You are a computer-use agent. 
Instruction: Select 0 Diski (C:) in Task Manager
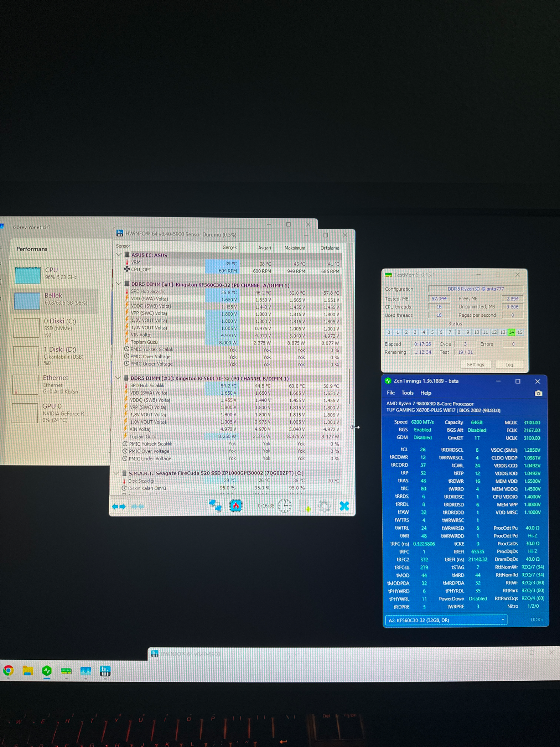55,327
